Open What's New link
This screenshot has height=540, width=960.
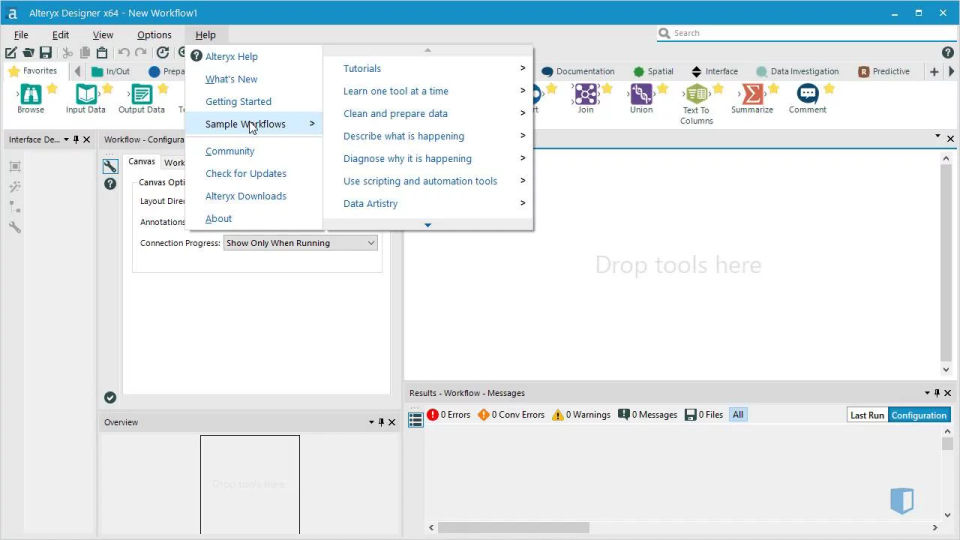(231, 79)
